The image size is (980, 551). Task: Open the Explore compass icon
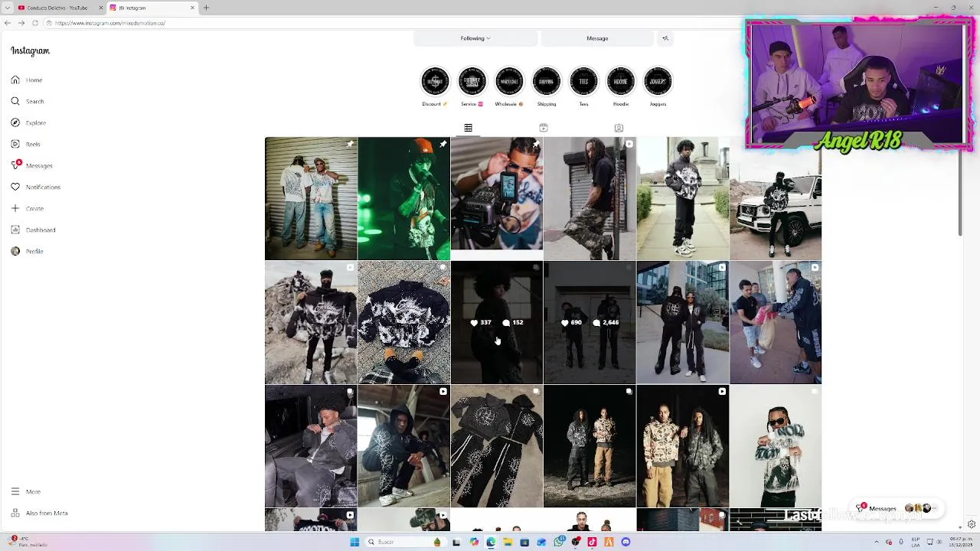point(15,122)
